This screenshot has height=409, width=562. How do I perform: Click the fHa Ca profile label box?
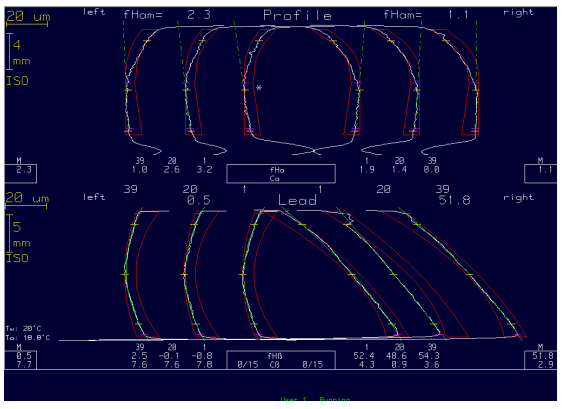(x=281, y=174)
